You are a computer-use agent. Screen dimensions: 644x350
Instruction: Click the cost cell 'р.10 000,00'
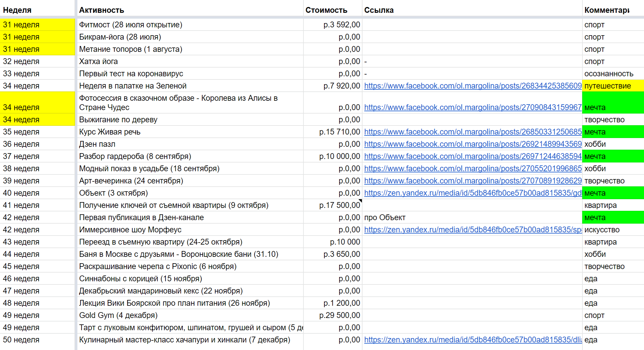click(x=333, y=156)
